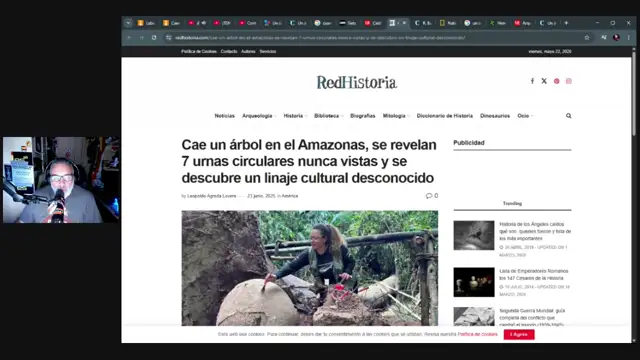Viewport: 640px width, 360px height.
Task: Open the Contacto link in the top bar
Action: [229, 51]
